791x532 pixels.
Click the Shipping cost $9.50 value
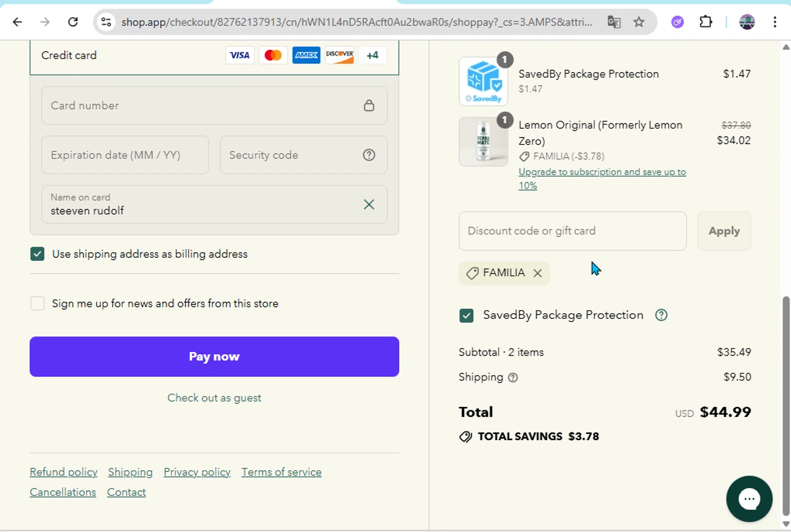point(737,377)
